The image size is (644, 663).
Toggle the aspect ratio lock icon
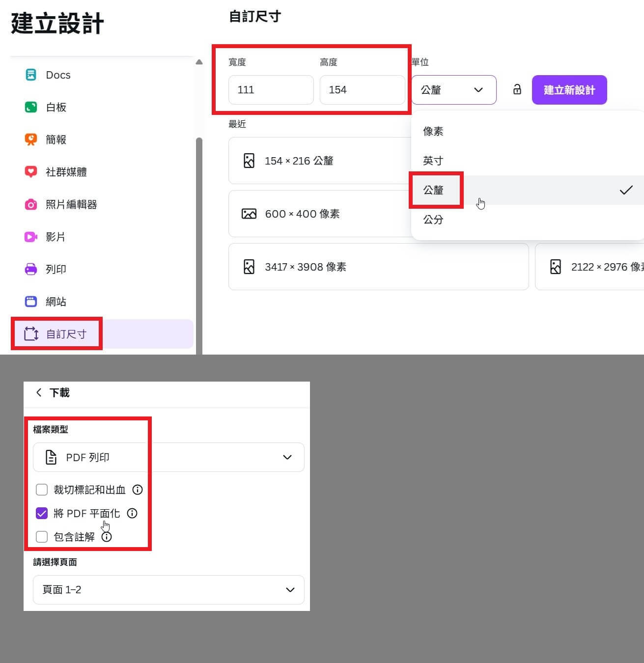pyautogui.click(x=517, y=89)
